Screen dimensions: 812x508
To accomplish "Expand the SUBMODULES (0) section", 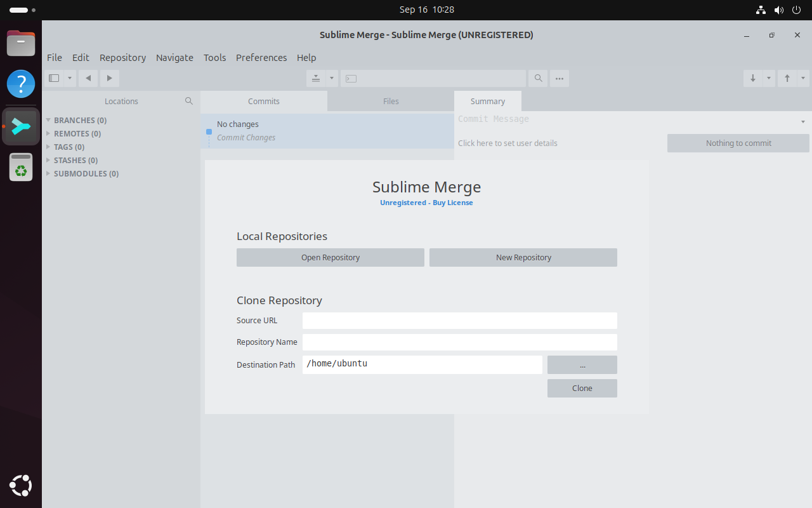I will pos(48,173).
